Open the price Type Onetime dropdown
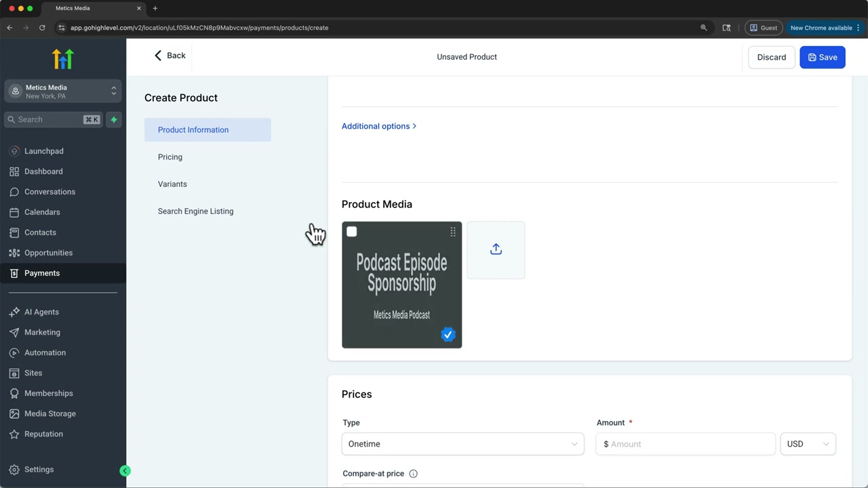The image size is (868, 488). (x=462, y=444)
